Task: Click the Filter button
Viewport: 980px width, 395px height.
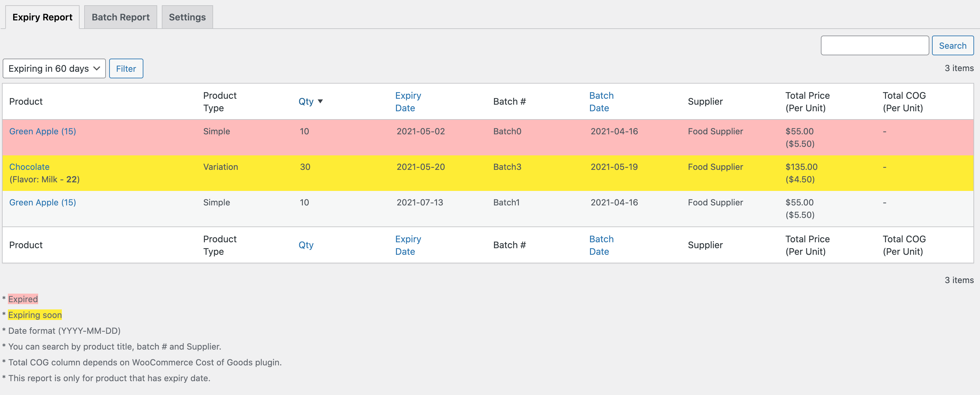Action: click(x=126, y=68)
